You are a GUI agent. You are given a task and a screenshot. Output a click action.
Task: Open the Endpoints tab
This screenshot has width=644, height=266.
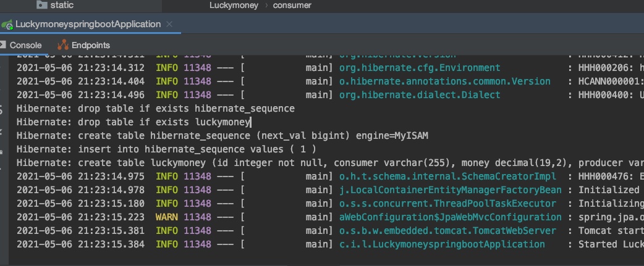point(90,45)
